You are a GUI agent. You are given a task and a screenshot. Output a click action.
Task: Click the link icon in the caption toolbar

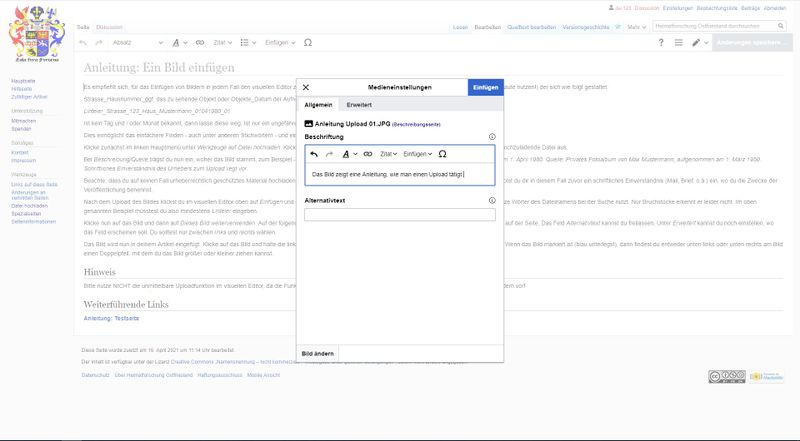(x=368, y=154)
